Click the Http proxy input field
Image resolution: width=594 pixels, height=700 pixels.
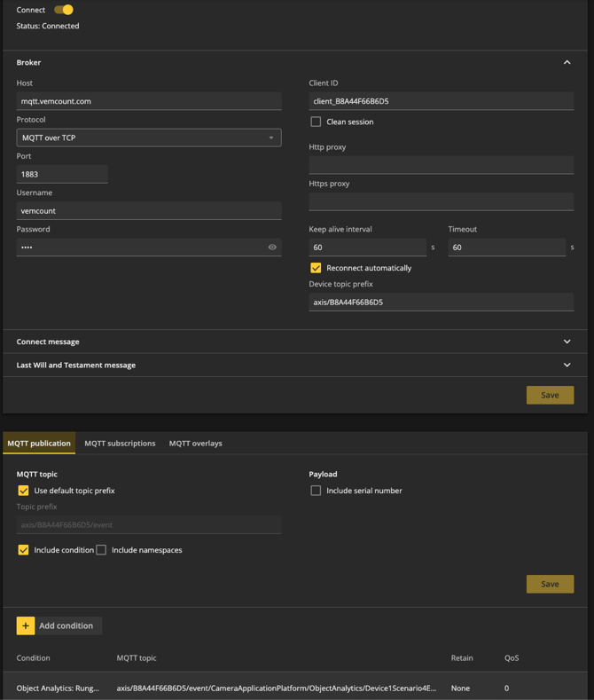click(441, 165)
